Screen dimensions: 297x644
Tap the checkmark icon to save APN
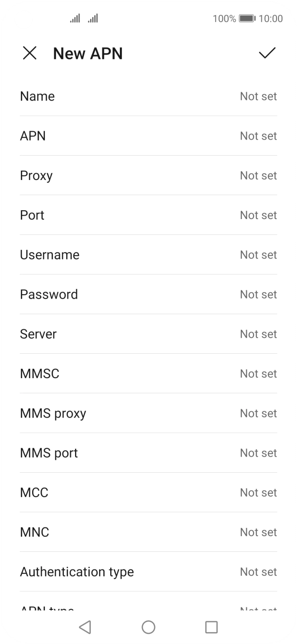(267, 53)
